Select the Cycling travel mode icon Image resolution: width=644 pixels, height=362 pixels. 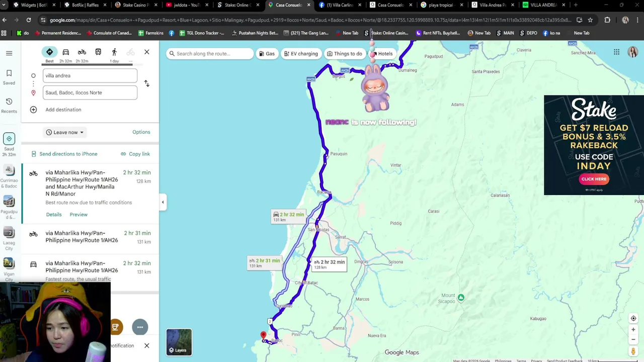click(130, 52)
